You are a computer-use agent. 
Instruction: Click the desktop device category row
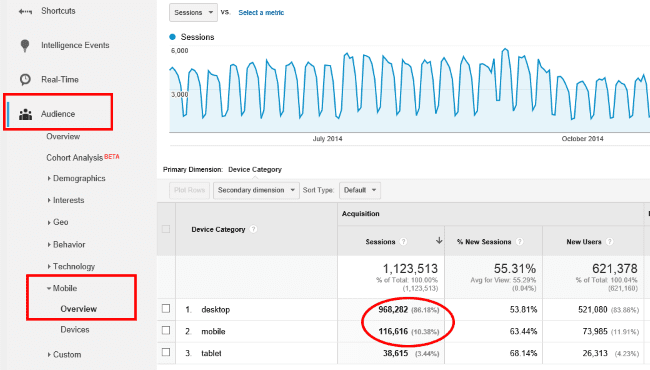click(x=216, y=310)
